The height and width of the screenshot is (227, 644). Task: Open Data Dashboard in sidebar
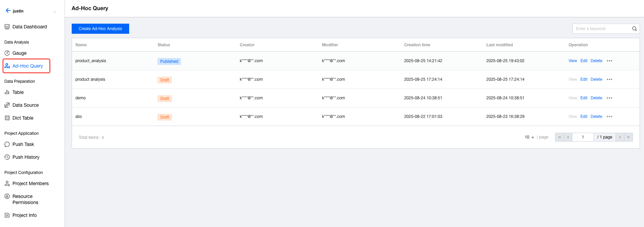29,27
